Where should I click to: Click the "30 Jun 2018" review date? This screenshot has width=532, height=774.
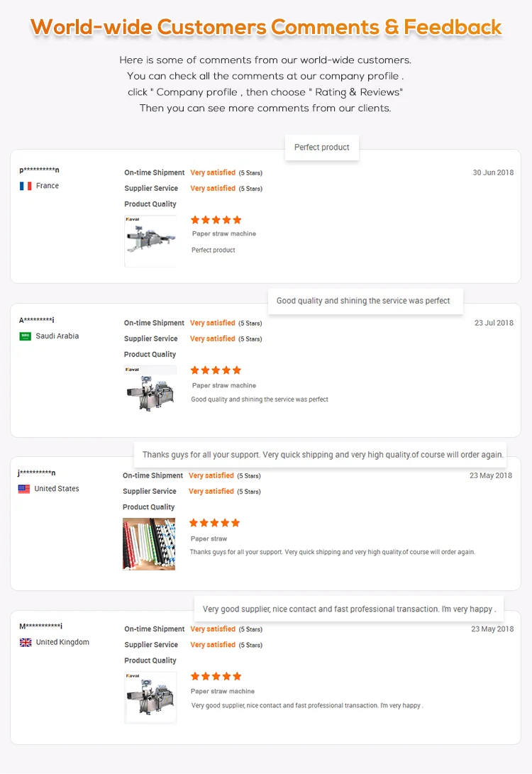coord(493,172)
